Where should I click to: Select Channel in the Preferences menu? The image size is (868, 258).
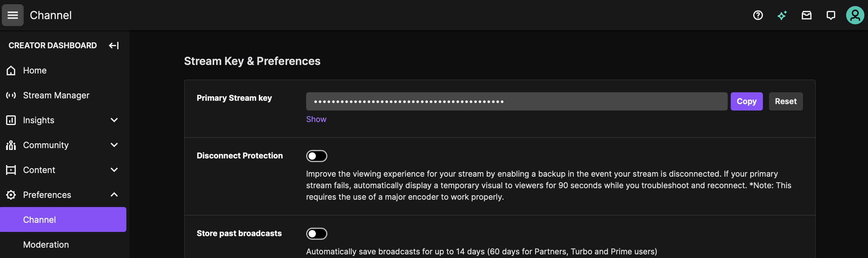39,219
